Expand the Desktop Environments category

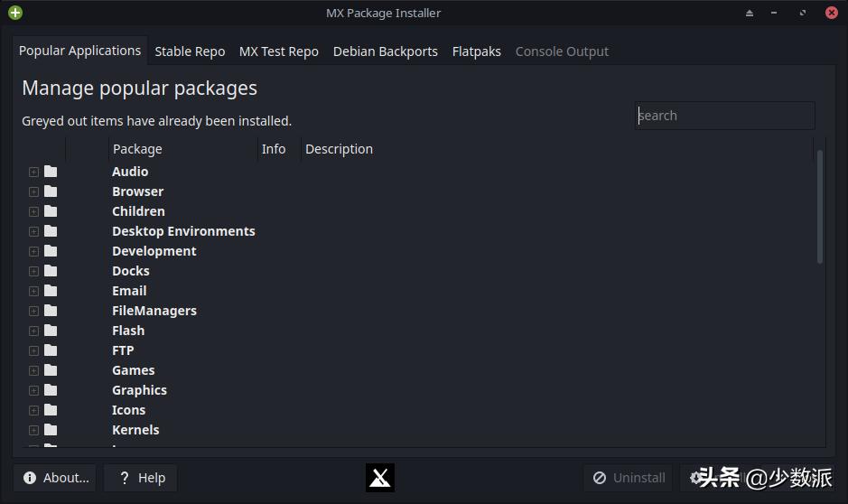pos(33,231)
